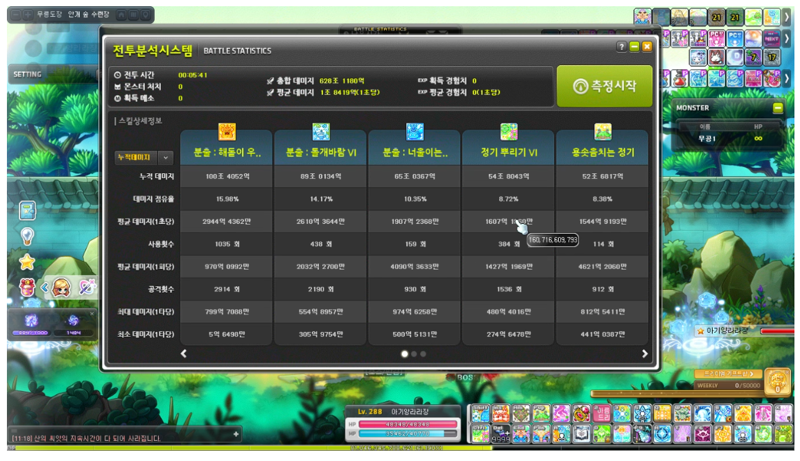Click the 799억 7088만 max damage cell
800x461 pixels.
(227, 312)
